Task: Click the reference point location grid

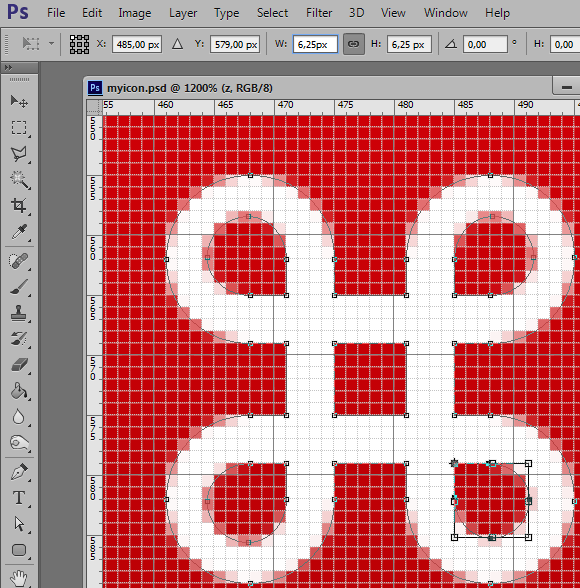Action: tap(79, 44)
